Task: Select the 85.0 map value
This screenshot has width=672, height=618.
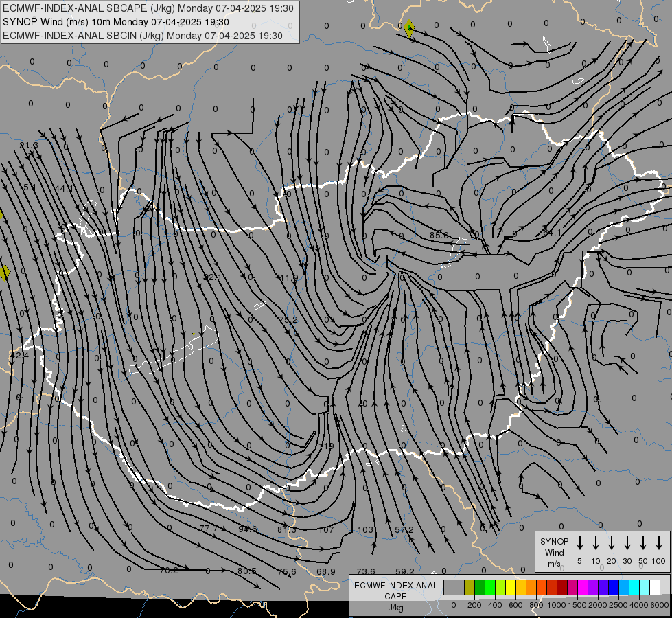Action: 439,235
